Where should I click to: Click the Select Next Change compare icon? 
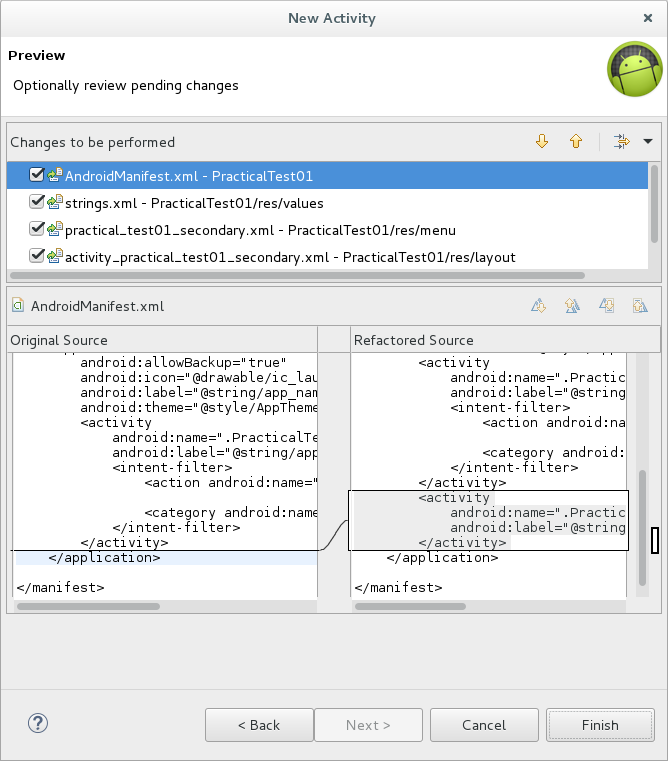[x=606, y=306]
